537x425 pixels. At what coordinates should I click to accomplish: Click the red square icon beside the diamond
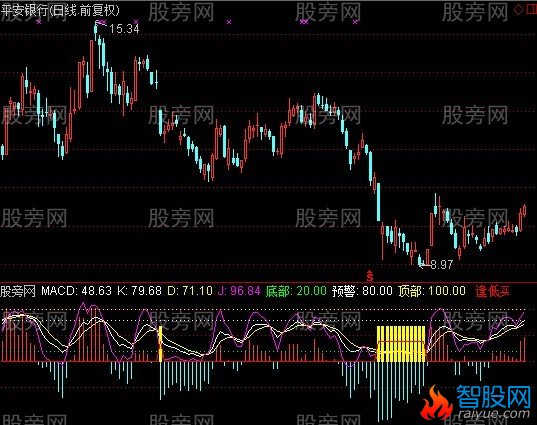coord(531,10)
